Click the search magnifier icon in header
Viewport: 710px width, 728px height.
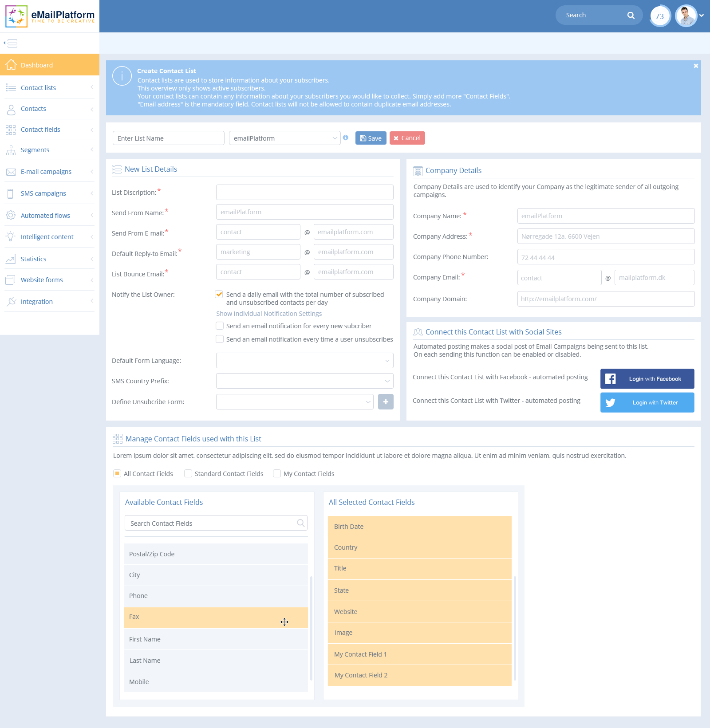tap(631, 15)
